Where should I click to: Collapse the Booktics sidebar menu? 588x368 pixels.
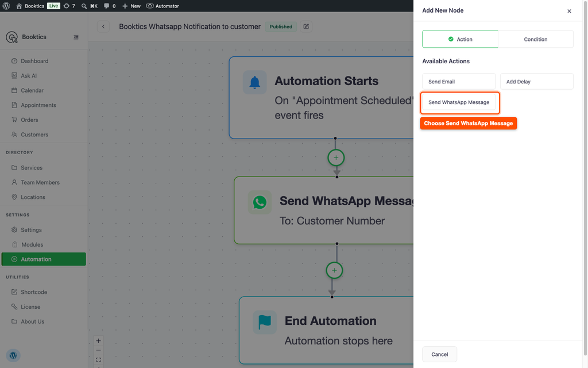tap(76, 37)
